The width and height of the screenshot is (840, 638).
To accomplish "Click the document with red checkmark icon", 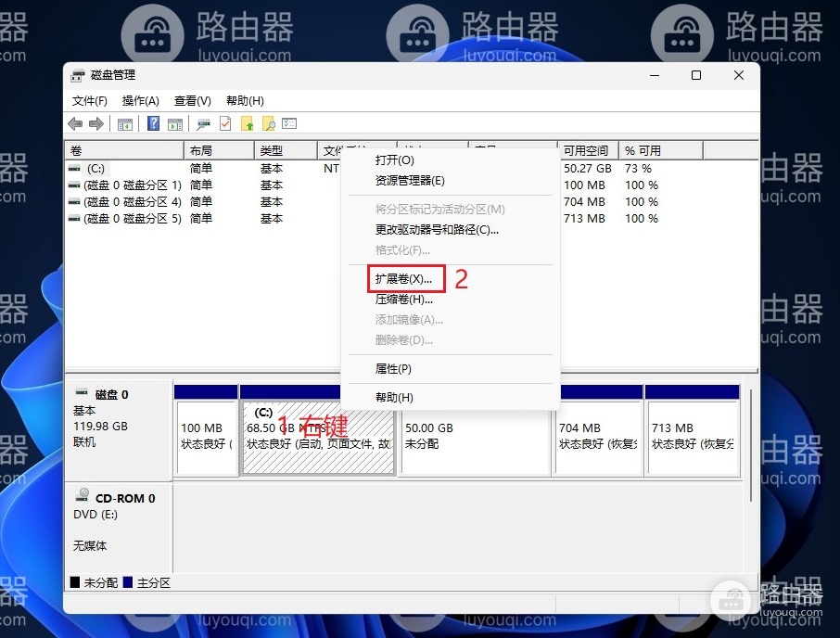I will [225, 123].
